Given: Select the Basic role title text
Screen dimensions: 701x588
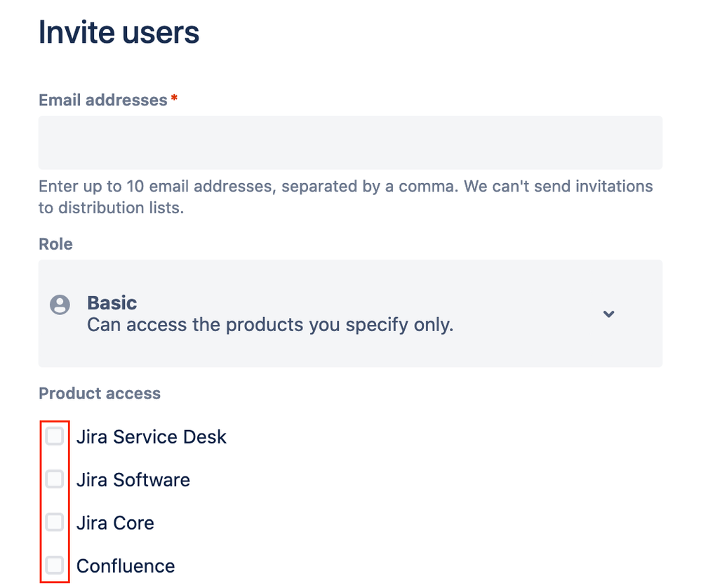Looking at the screenshot, I should [x=112, y=303].
